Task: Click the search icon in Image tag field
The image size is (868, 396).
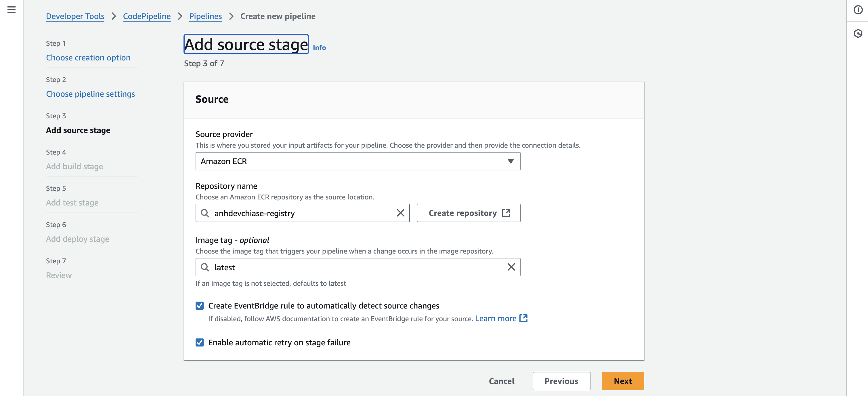Action: tap(205, 267)
